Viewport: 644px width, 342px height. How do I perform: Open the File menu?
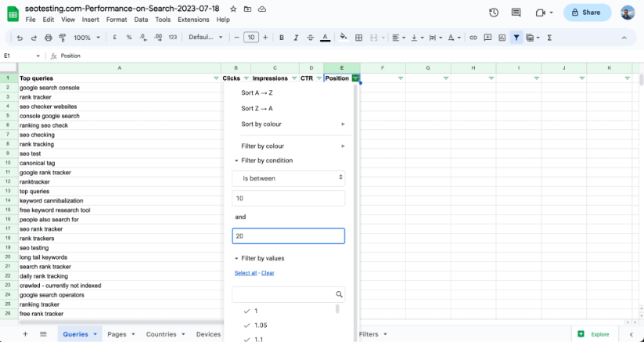31,20
